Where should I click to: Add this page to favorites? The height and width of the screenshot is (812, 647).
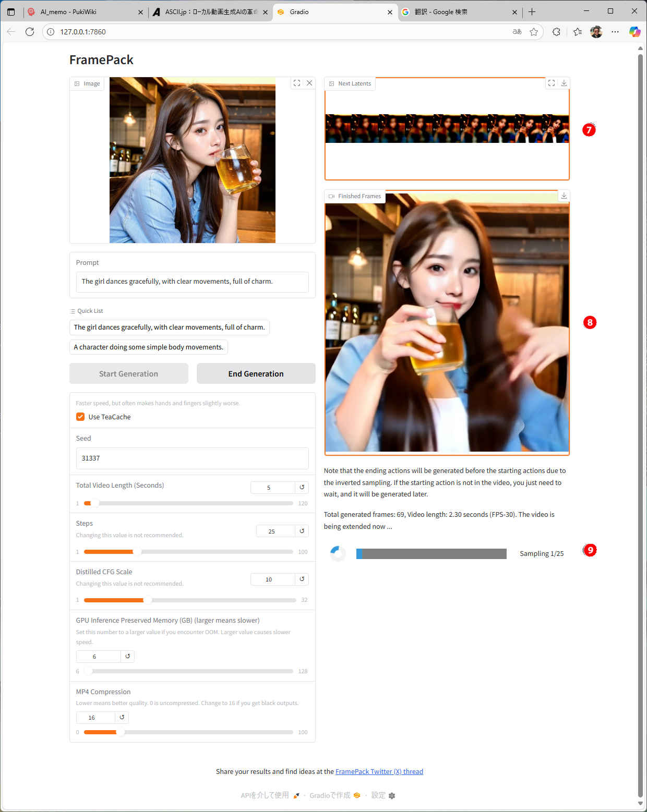534,32
